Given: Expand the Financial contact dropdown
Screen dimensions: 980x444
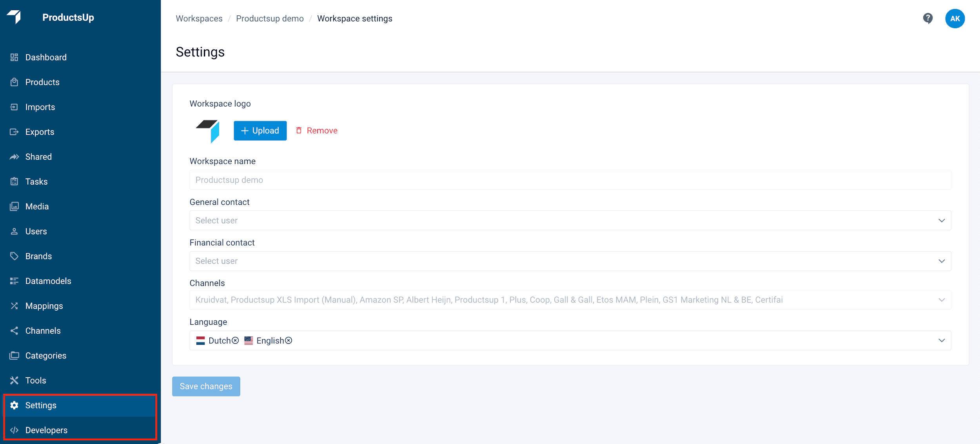Looking at the screenshot, I should tap(570, 261).
